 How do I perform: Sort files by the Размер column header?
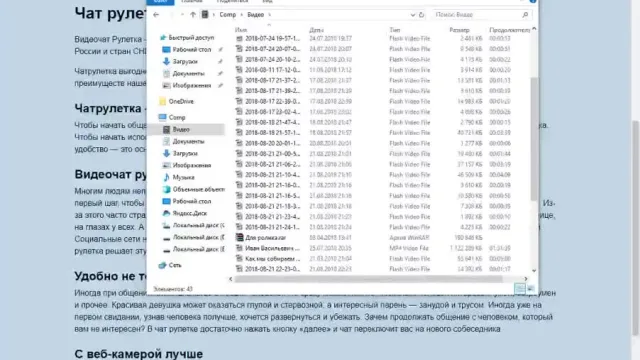point(459,30)
